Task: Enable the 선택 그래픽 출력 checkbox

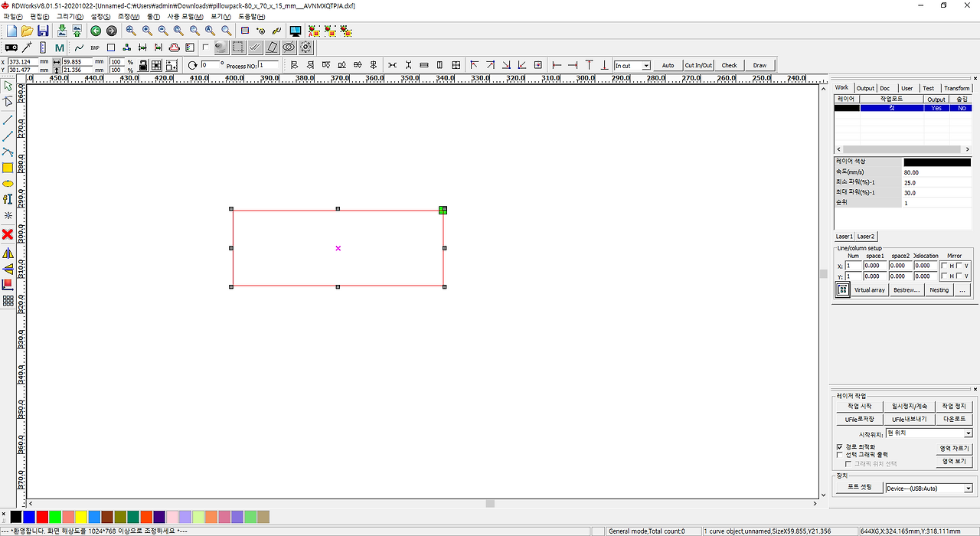Action: (x=840, y=454)
